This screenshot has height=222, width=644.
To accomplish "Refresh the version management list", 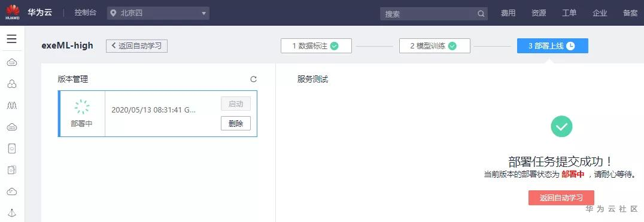I will click(253, 79).
